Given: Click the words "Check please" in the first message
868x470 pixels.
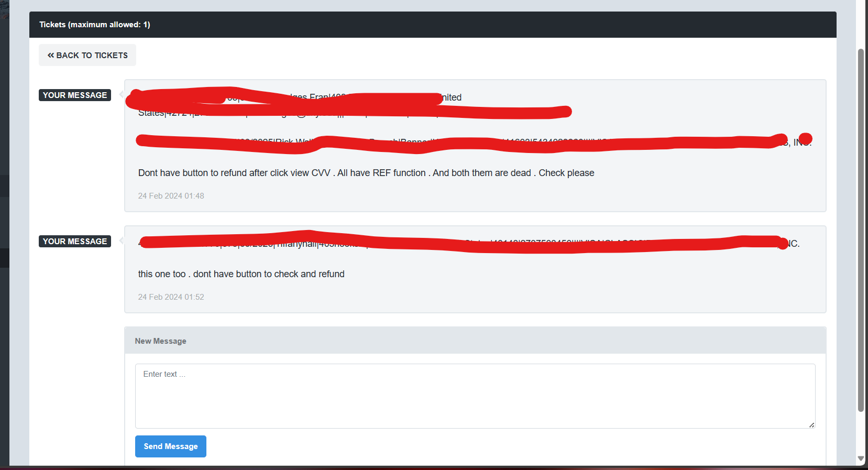Looking at the screenshot, I should click(566, 173).
